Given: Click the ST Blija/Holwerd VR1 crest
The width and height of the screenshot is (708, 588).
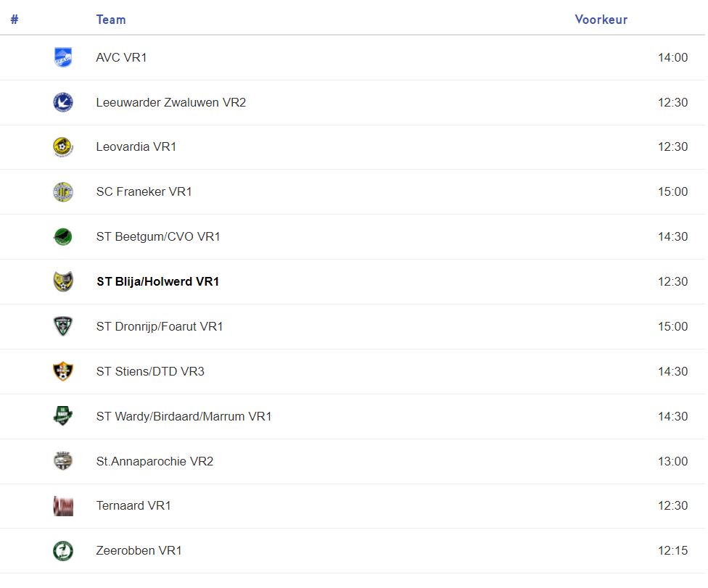Looking at the screenshot, I should coord(63,281).
